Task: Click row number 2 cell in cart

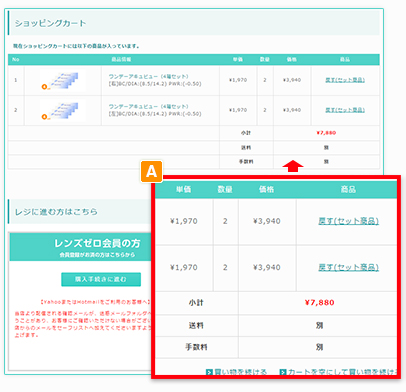Action: 16,110
